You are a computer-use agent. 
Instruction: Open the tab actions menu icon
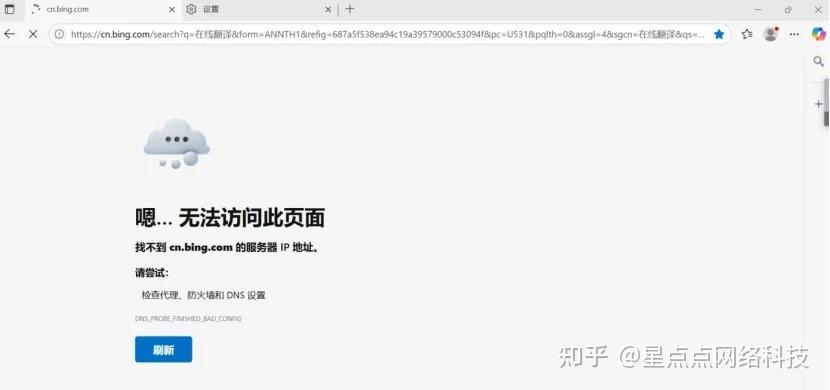pos(10,9)
